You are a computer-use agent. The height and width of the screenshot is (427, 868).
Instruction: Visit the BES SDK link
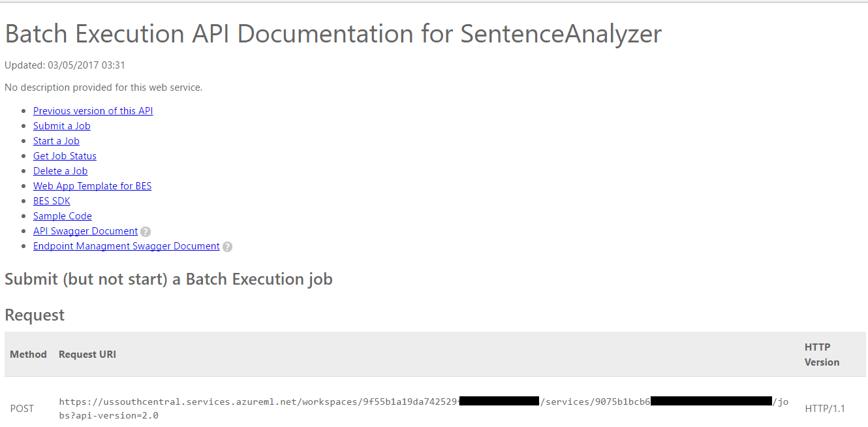52,201
